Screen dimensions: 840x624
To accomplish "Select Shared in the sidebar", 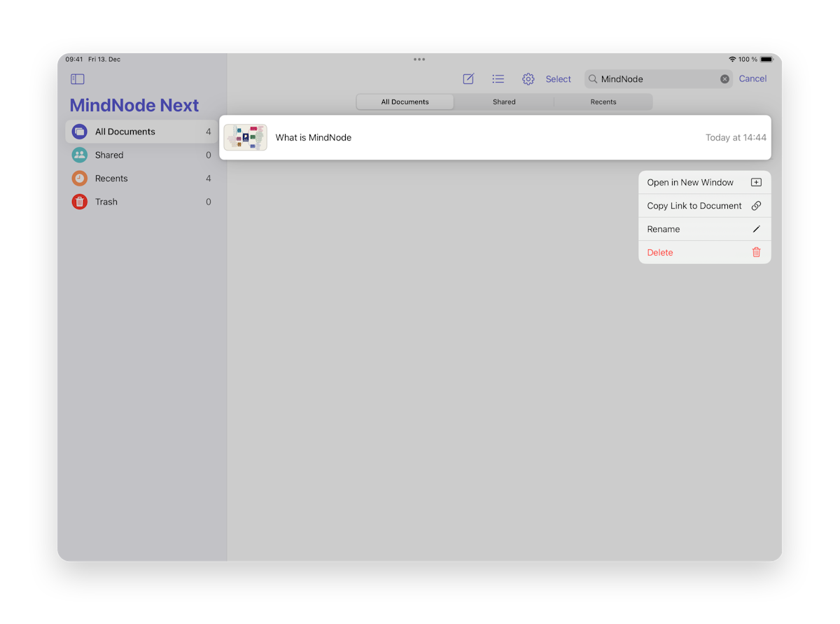I will 141,155.
